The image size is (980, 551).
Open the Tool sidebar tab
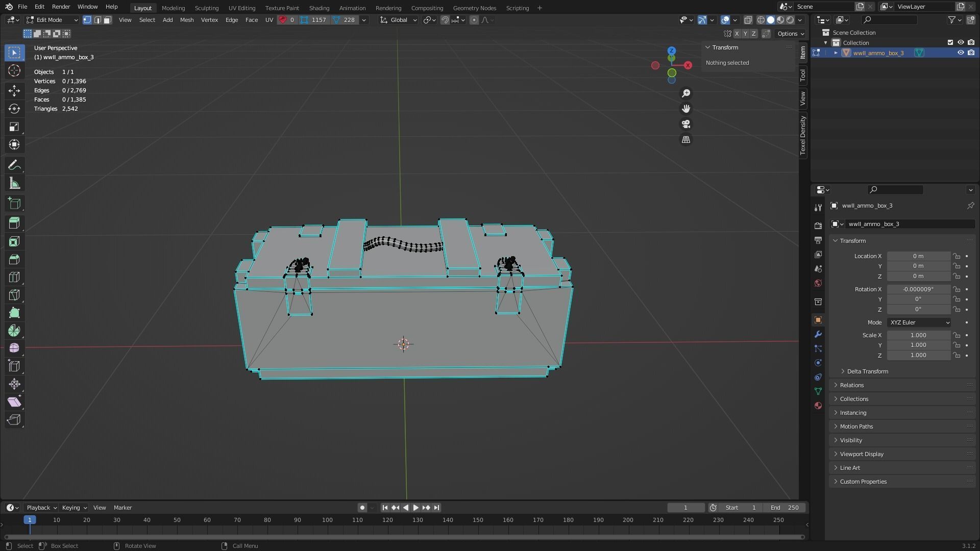(x=803, y=75)
